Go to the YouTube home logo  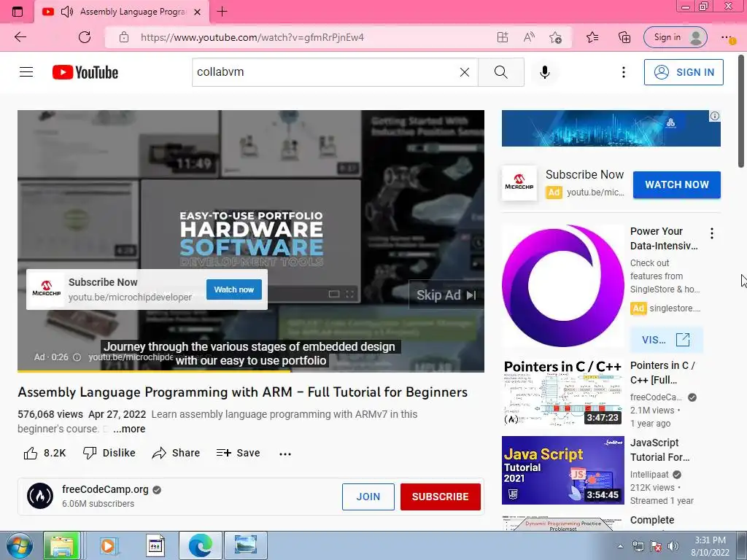point(85,72)
